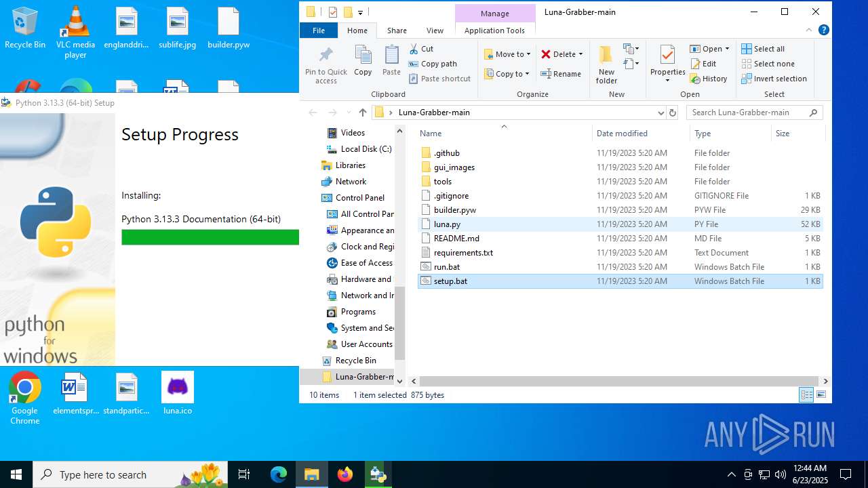The height and width of the screenshot is (488, 868).
Task: Sort files by the Name column
Action: (x=504, y=134)
